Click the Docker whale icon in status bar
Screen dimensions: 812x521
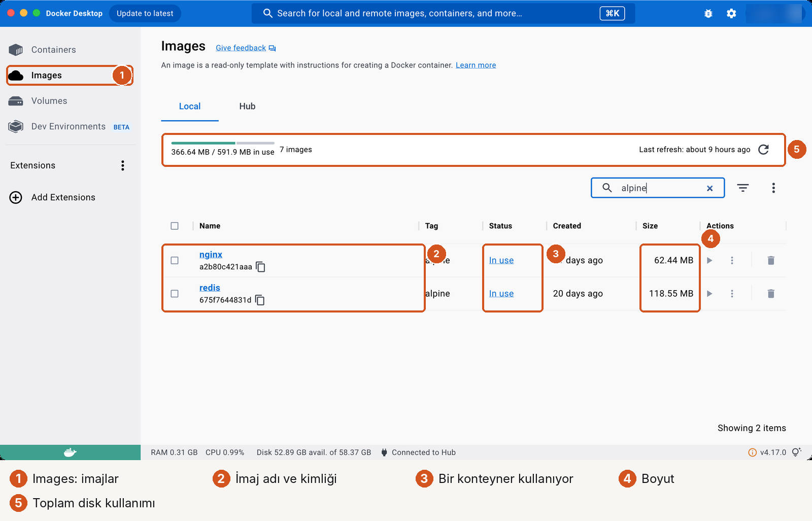pyautogui.click(x=70, y=453)
